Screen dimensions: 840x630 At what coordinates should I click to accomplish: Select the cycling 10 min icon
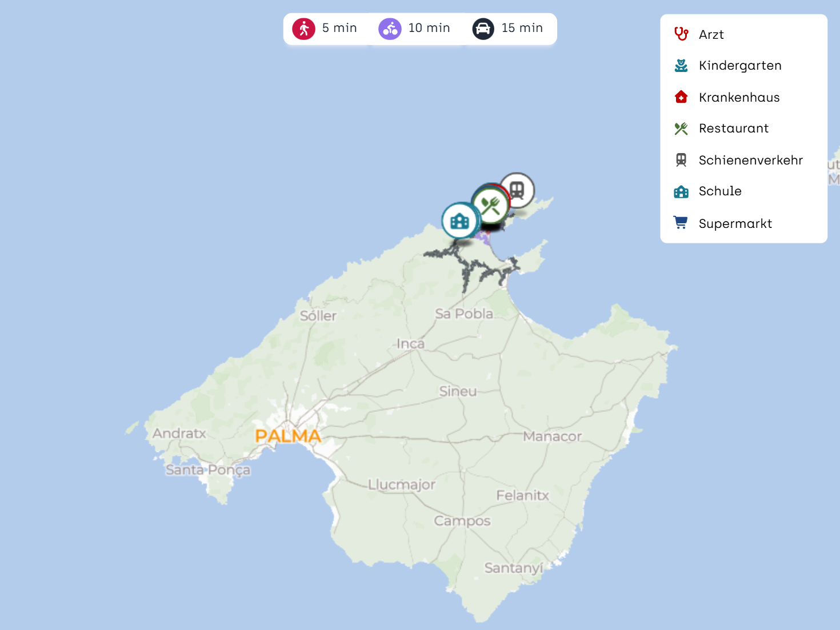click(x=390, y=29)
